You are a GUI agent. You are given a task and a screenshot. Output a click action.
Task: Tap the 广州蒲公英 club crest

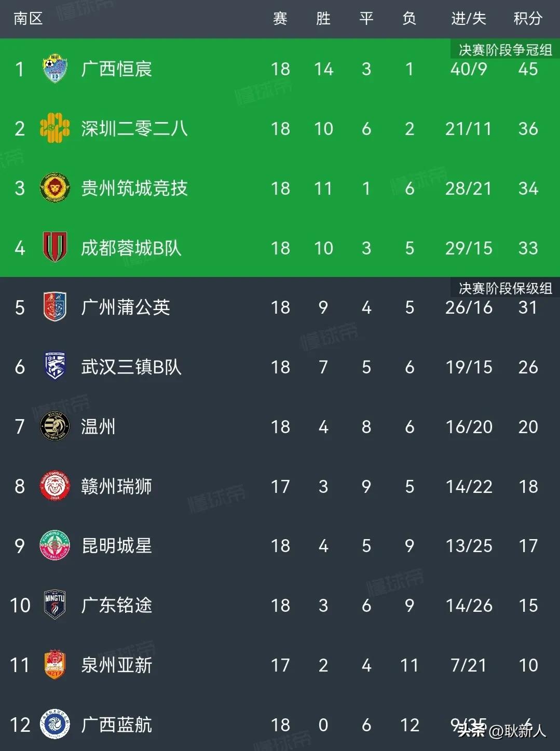[x=55, y=307]
